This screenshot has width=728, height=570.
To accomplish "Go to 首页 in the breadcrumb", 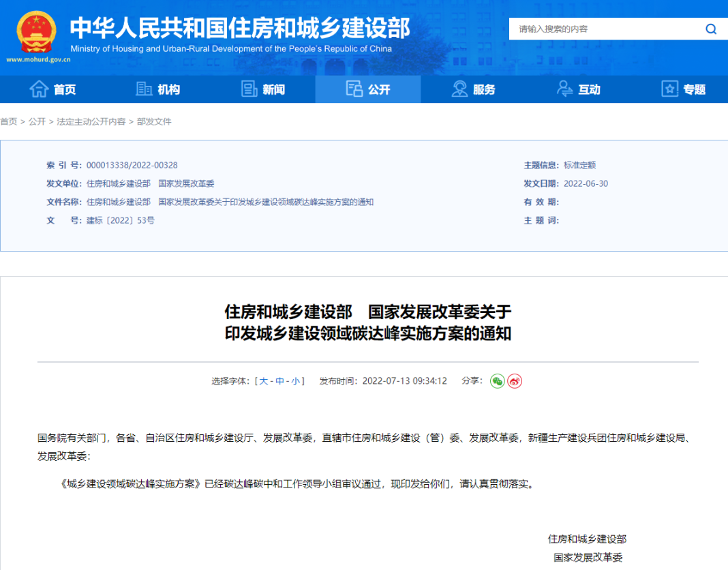I will click(x=9, y=121).
